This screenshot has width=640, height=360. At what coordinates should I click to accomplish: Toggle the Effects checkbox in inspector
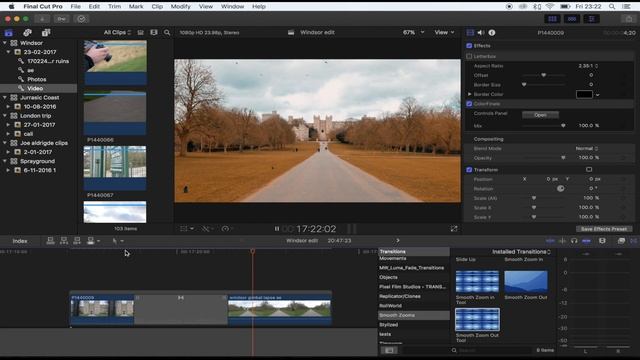(469, 46)
